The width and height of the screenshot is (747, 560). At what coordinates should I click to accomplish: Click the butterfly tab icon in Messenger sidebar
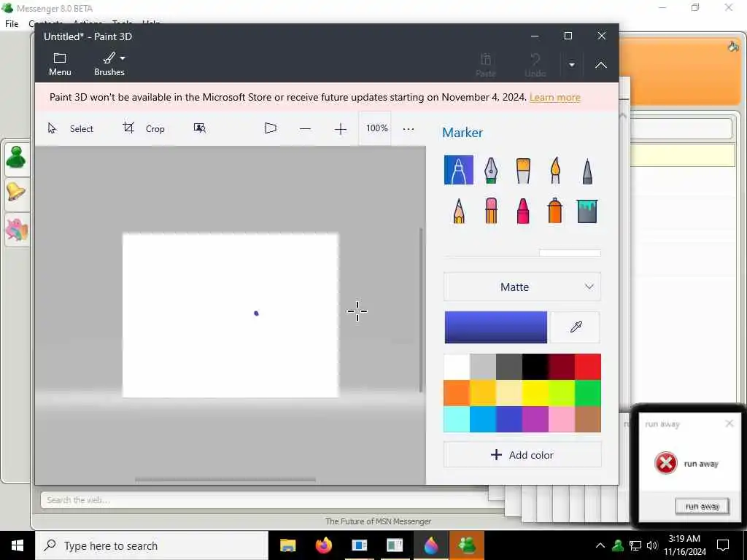pyautogui.click(x=17, y=230)
